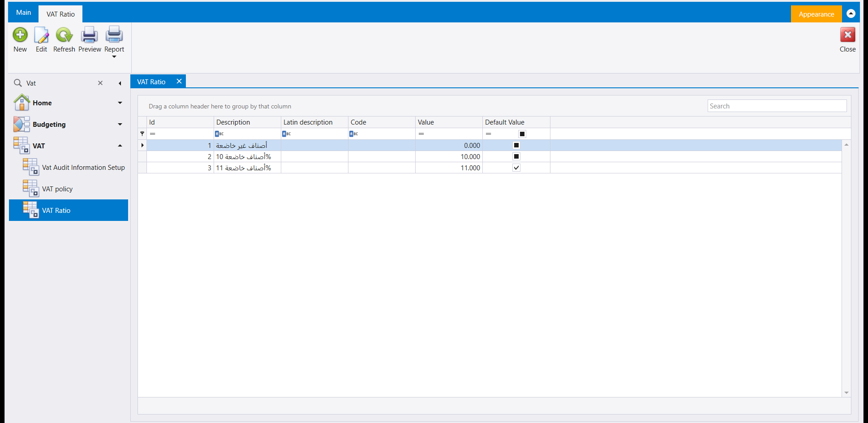Switch to the Main ribbon tab

pos(24,13)
